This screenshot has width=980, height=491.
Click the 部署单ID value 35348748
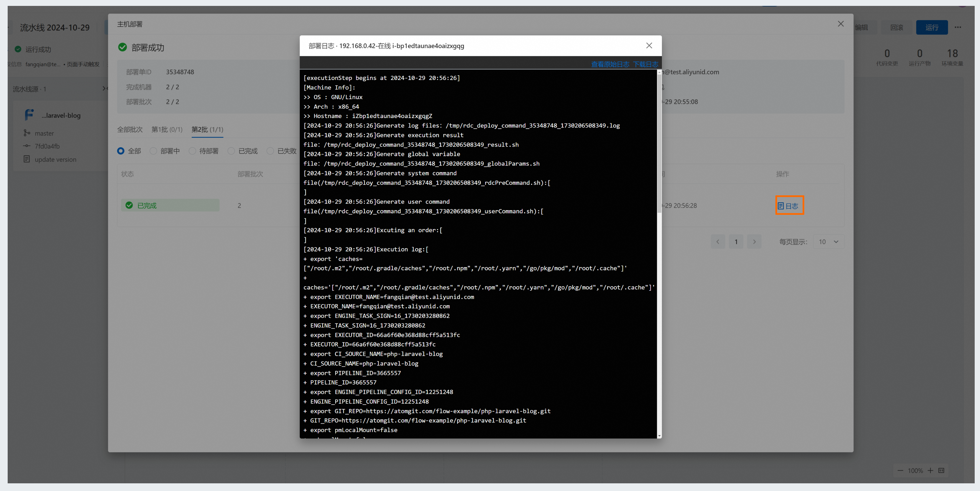pyautogui.click(x=180, y=72)
